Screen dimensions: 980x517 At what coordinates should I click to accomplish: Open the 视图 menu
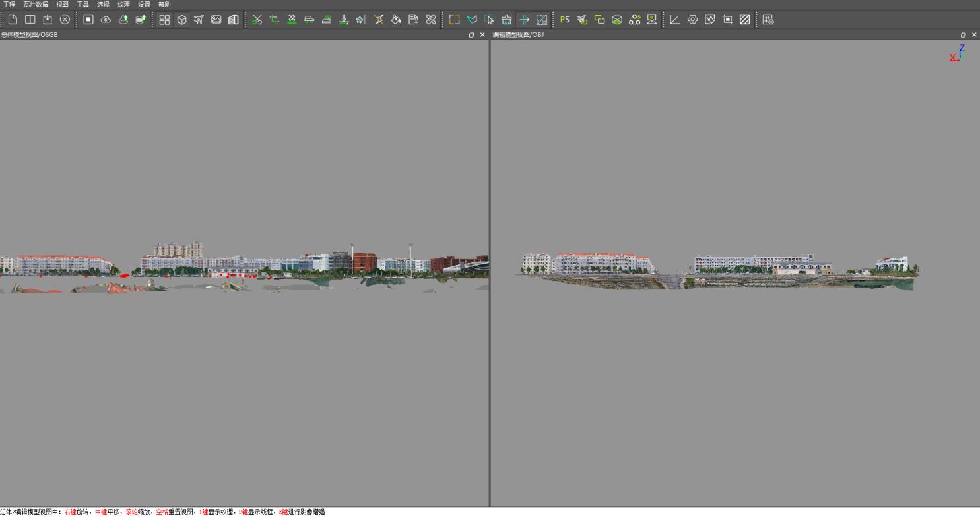[x=62, y=4]
